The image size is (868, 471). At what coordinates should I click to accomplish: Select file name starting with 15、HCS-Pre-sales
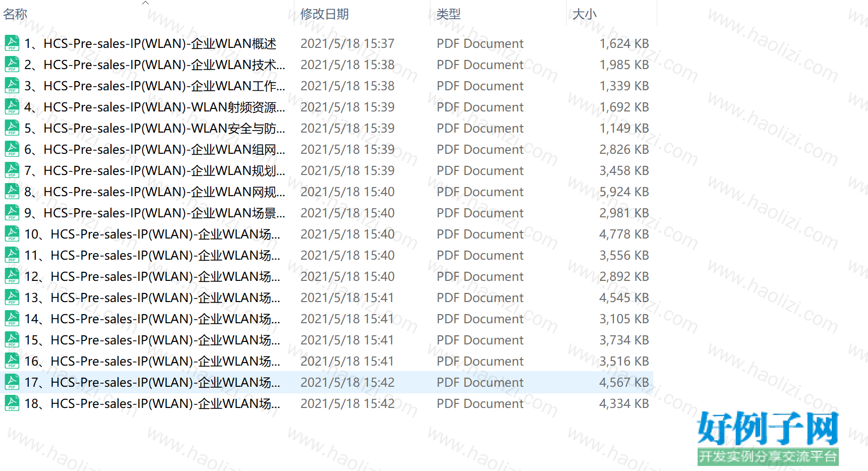click(152, 340)
